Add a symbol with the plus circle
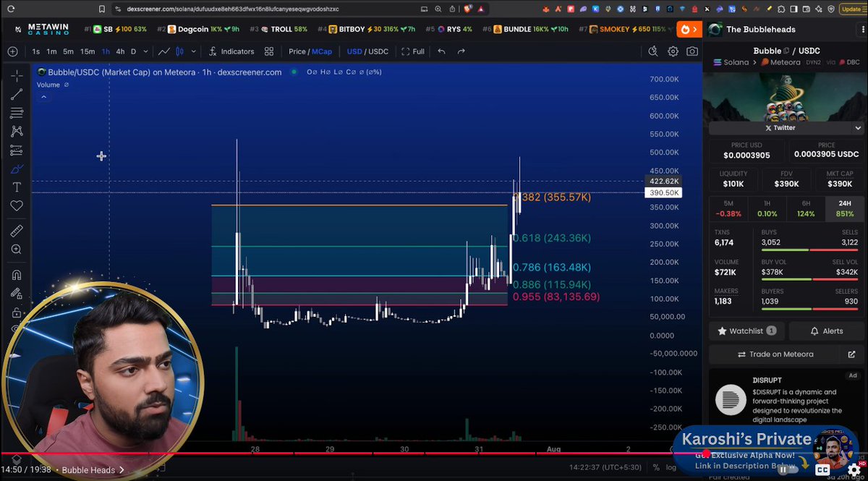Screen dimensions: 868x481 coord(12,51)
